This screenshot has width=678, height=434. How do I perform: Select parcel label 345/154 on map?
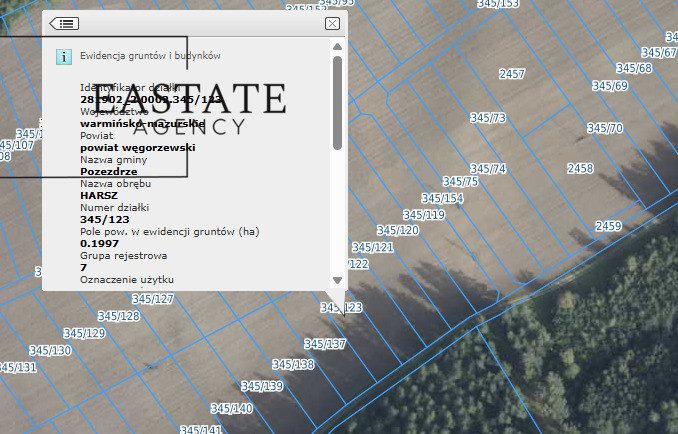pyautogui.click(x=442, y=198)
